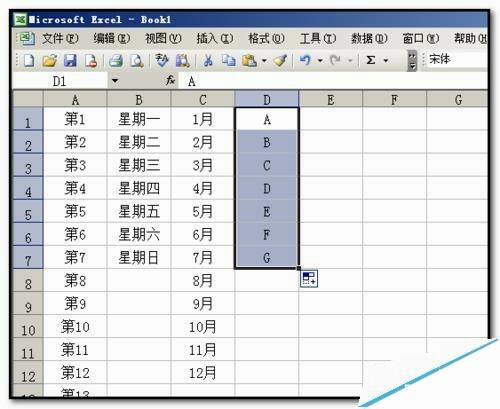The height and width of the screenshot is (409, 500).
Task: Click cell containing 第1
Action: coord(75,119)
